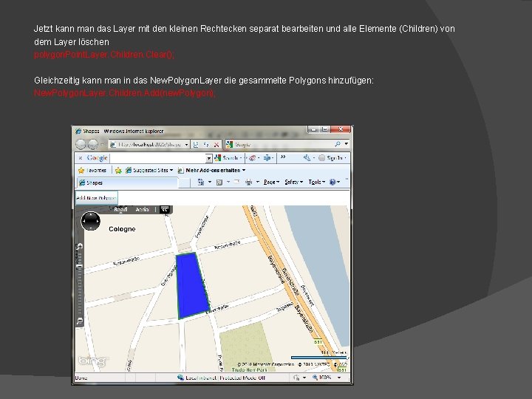This screenshot has width=532, height=399.
Task: Select the Shapes browser tab
Action: (128, 183)
